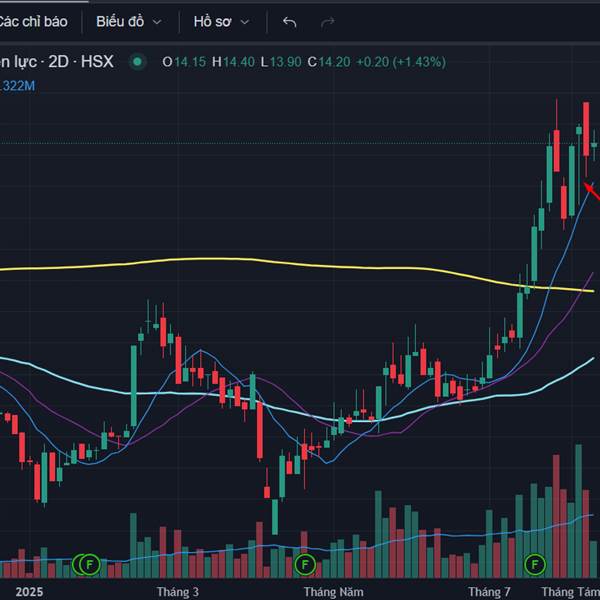600x600 pixels.
Task: Click the high price value H14.40
Action: click(233, 62)
